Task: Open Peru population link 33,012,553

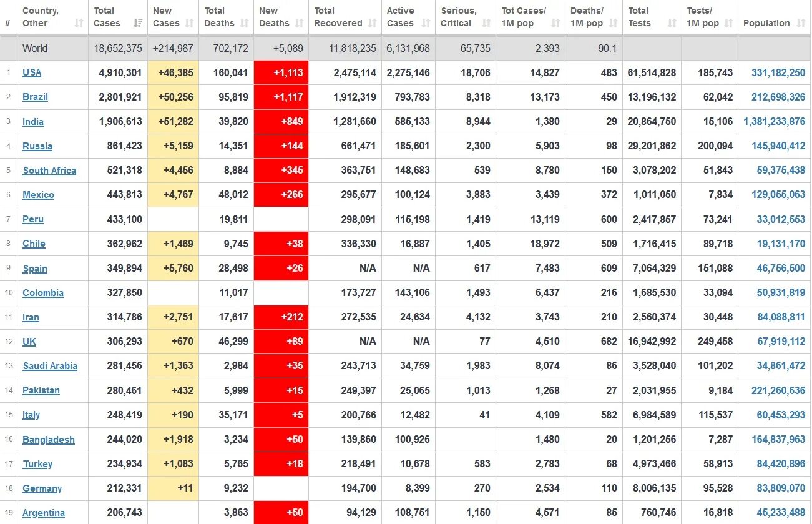Action: point(781,219)
